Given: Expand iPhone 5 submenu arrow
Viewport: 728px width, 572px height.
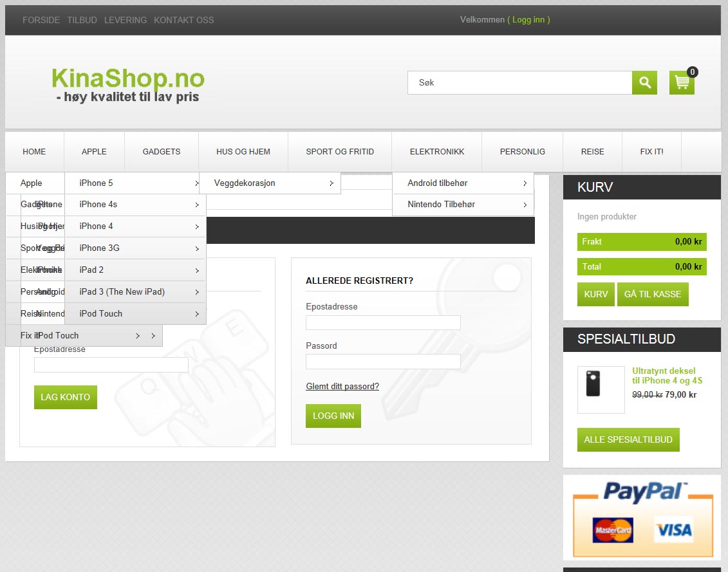Looking at the screenshot, I should (197, 183).
